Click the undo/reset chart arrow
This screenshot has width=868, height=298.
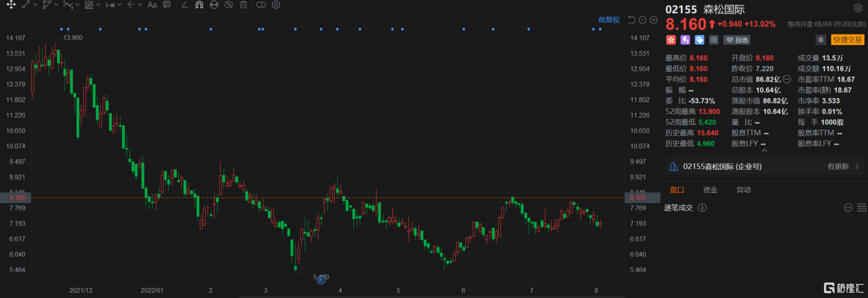click(x=631, y=20)
